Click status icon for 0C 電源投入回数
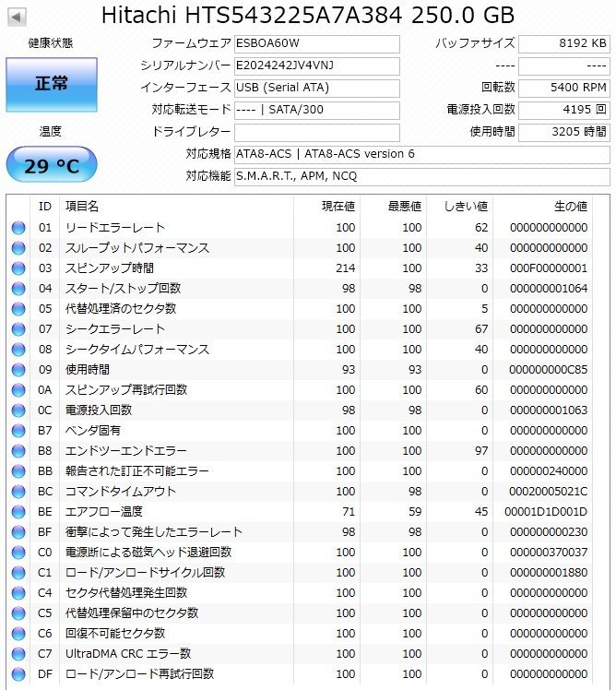This screenshot has width=616, height=690. [18, 410]
